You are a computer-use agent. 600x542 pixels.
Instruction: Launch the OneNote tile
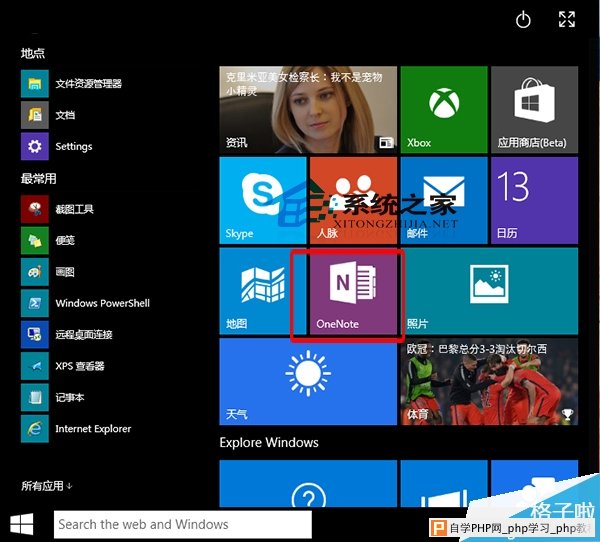pyautogui.click(x=353, y=291)
